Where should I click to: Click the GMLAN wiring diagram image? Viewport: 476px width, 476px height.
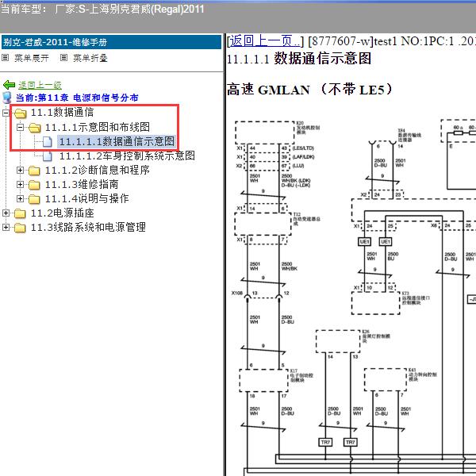(x=351, y=296)
